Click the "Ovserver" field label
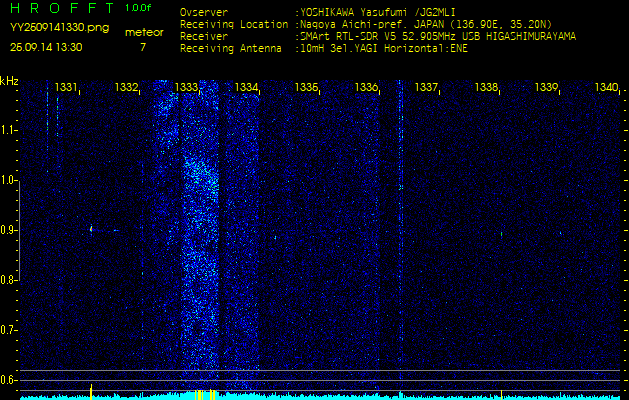 (204, 12)
